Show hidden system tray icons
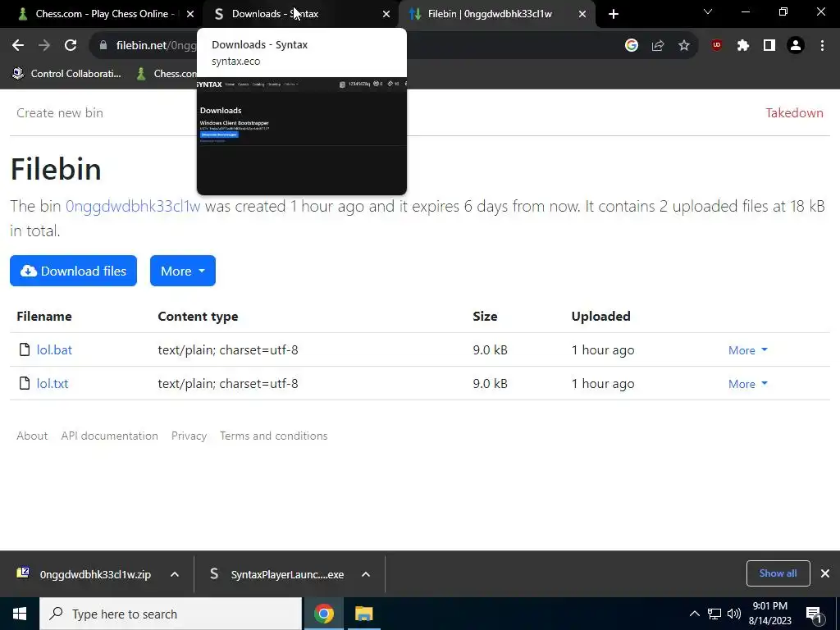Screen dimensions: 840x630 pyautogui.click(x=694, y=614)
